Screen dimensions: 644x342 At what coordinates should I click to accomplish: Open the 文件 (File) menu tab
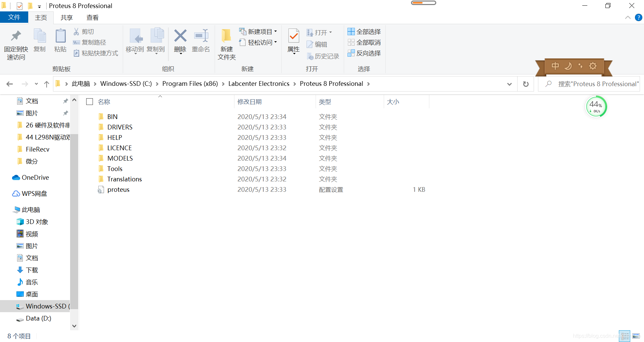tap(14, 17)
